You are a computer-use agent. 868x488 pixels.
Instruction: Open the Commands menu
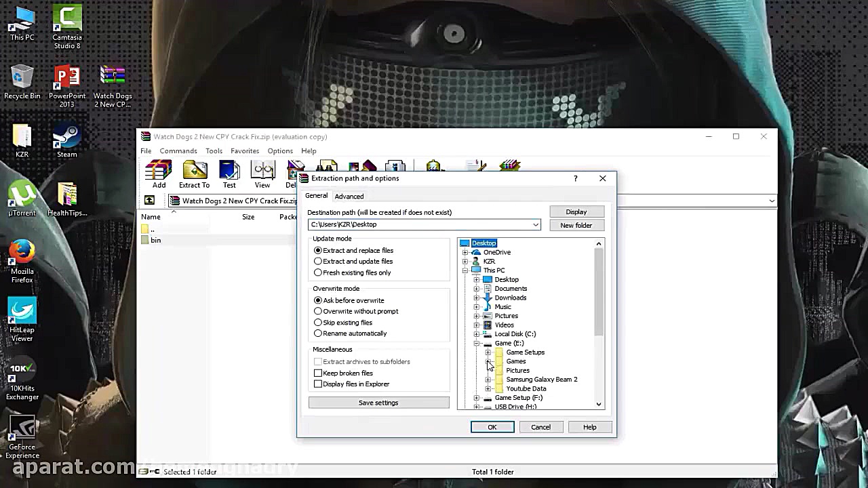tap(178, 151)
